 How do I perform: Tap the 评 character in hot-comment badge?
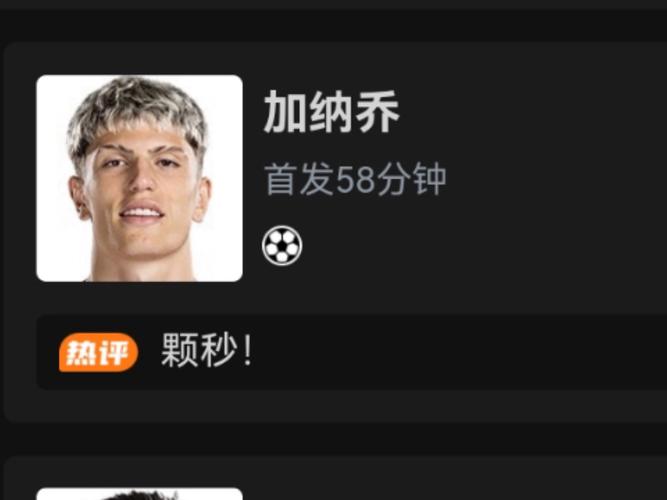(x=114, y=353)
